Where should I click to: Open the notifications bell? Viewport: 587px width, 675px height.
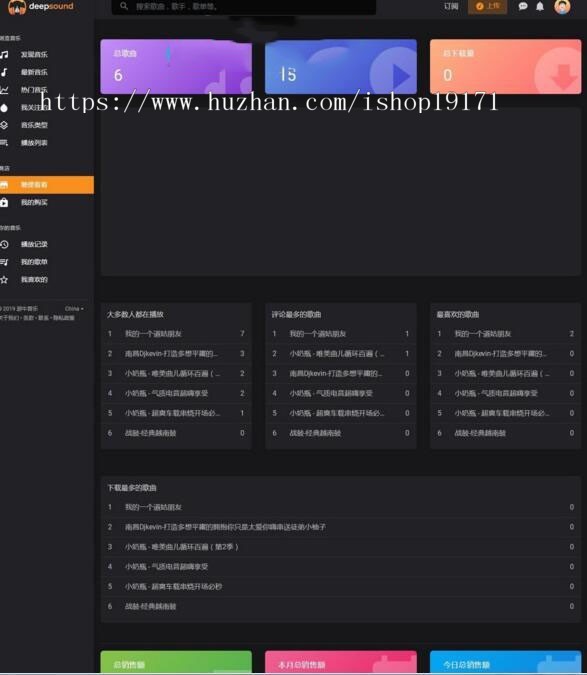pyautogui.click(x=540, y=6)
